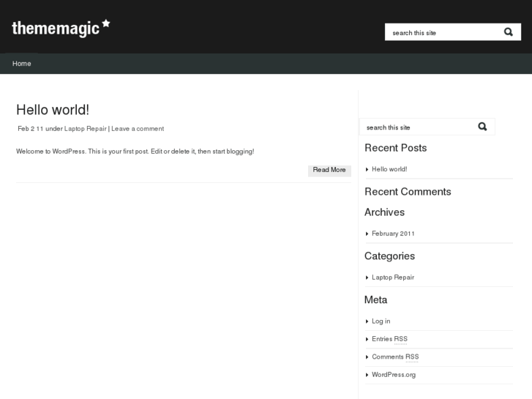Click the Recent Posts heading
Screen dimensions: 532x399
pyautogui.click(x=396, y=148)
